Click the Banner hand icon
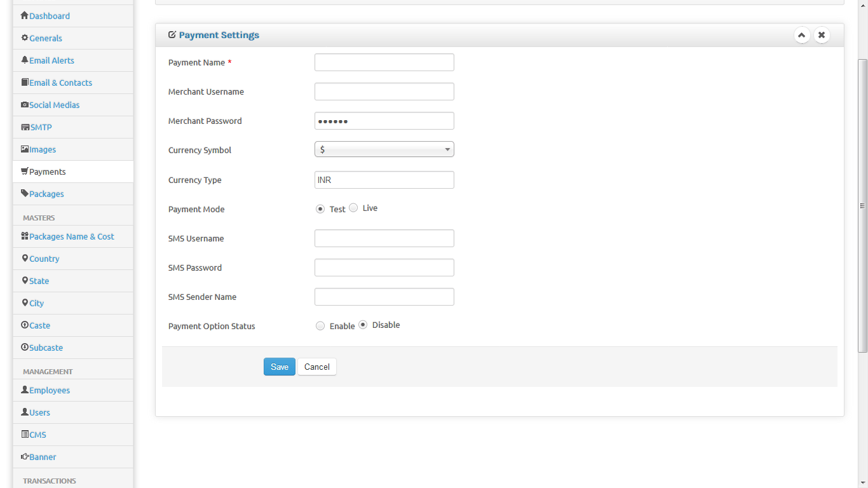 (25, 456)
